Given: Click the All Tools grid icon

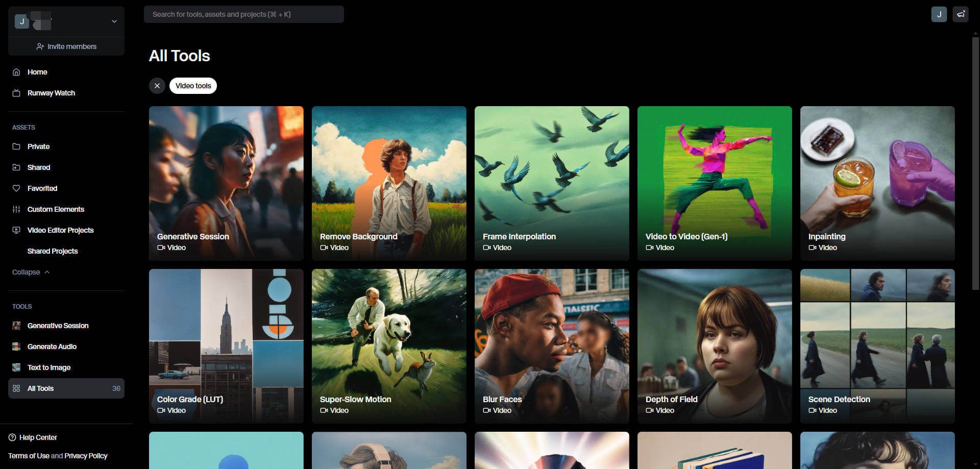Looking at the screenshot, I should click(x=16, y=388).
